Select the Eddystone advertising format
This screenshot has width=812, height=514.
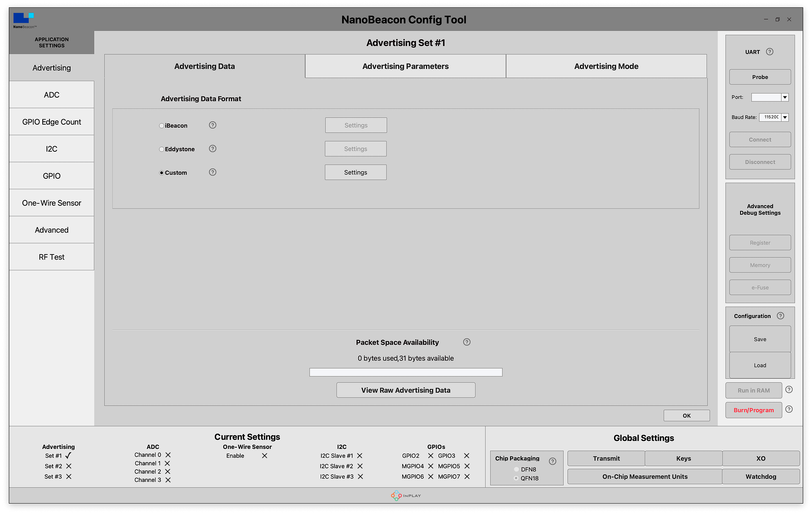[x=161, y=149]
